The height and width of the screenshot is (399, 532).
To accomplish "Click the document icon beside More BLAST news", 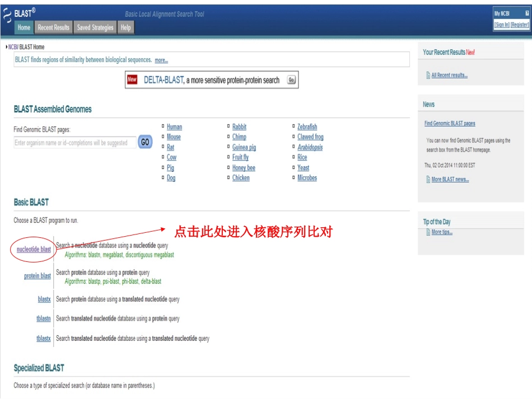I will coord(428,179).
